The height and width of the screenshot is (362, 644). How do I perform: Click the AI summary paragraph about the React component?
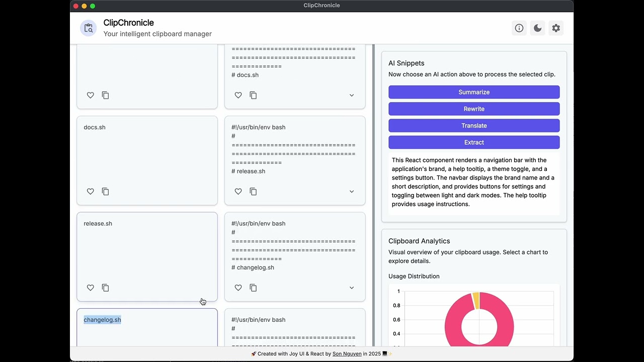pyautogui.click(x=474, y=182)
